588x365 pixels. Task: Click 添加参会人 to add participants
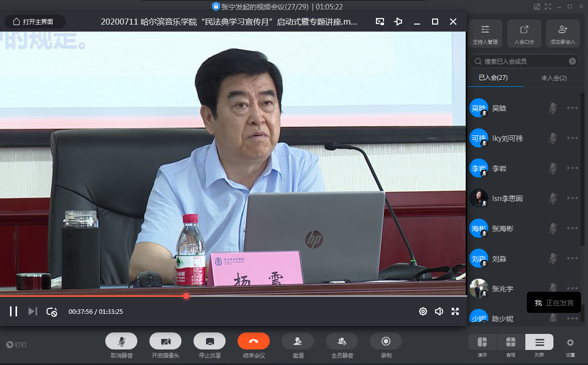pos(562,34)
